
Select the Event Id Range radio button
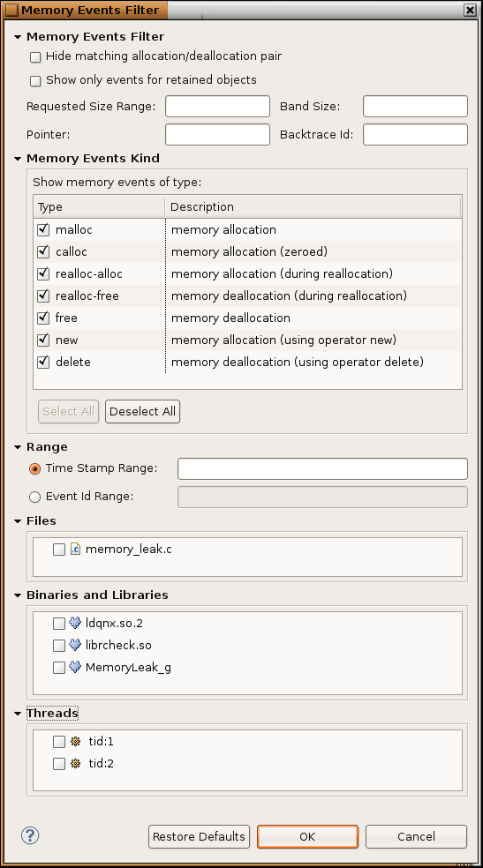(35, 498)
